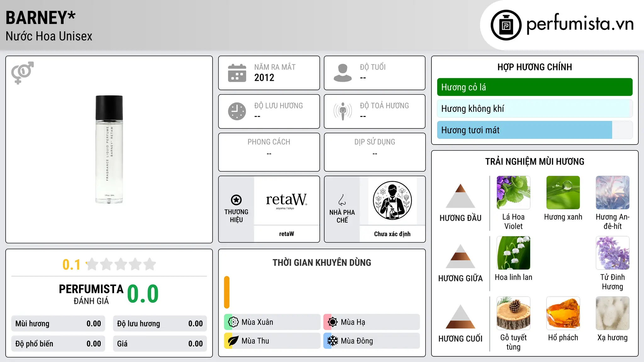This screenshot has width=644, height=362.
Task: Click the Phong cách info card
Action: tap(269, 152)
